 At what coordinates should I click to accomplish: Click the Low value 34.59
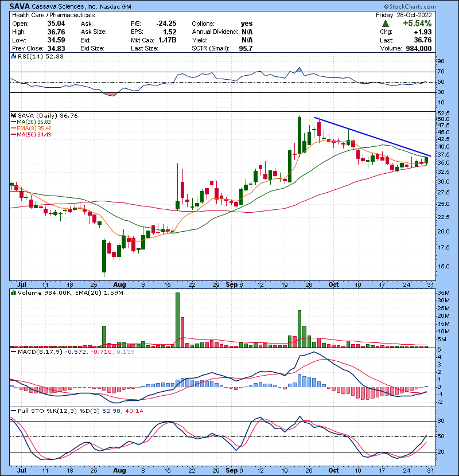point(56,40)
